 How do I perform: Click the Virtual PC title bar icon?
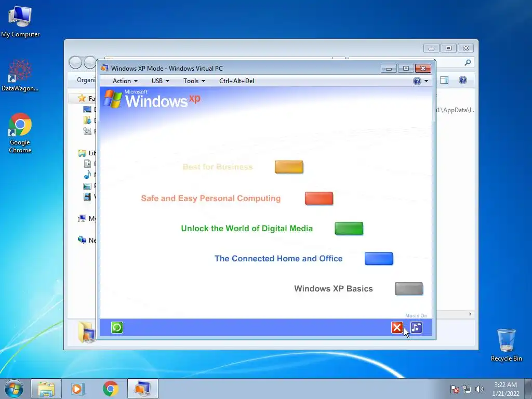tap(104, 68)
